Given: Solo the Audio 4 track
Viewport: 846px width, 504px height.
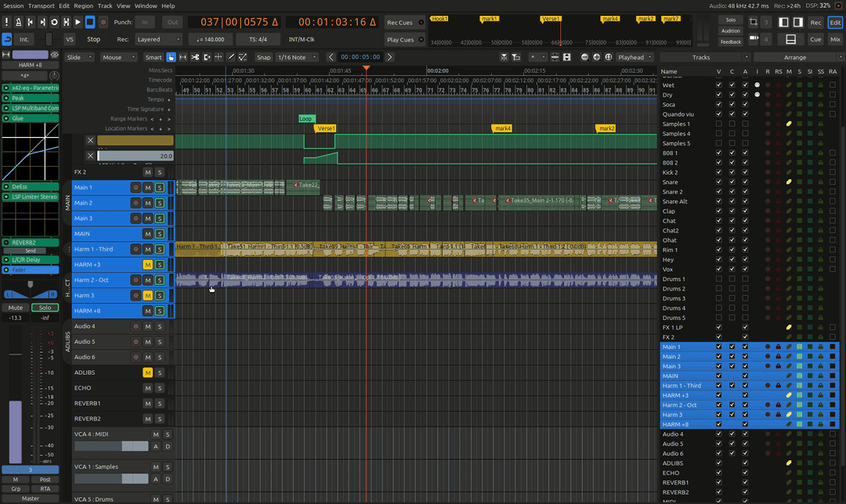Looking at the screenshot, I should coord(159,326).
